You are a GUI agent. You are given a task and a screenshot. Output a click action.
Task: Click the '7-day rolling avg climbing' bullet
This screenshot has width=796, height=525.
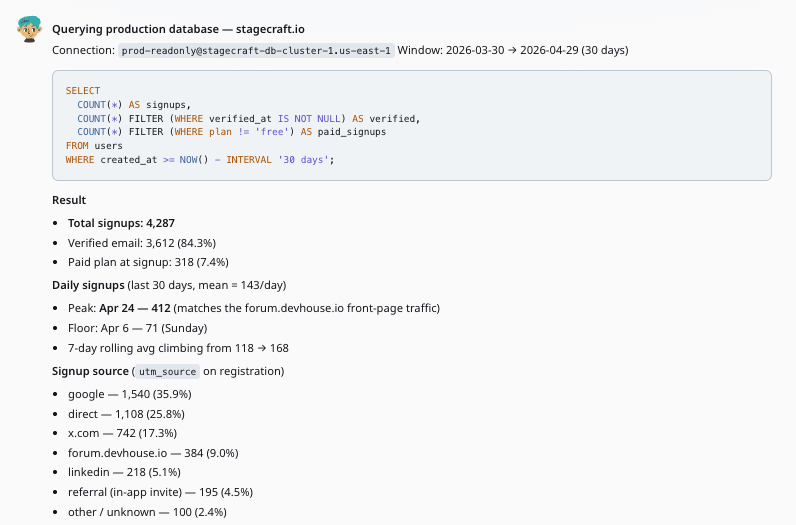[178, 348]
